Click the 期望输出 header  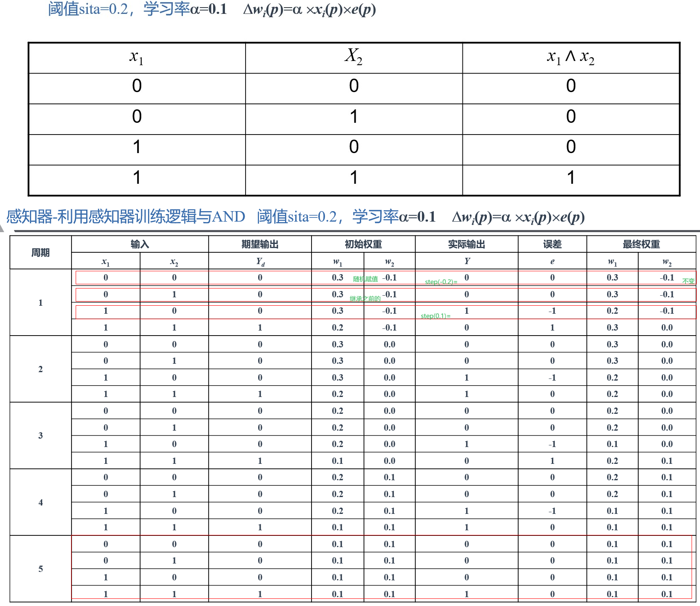(260, 244)
